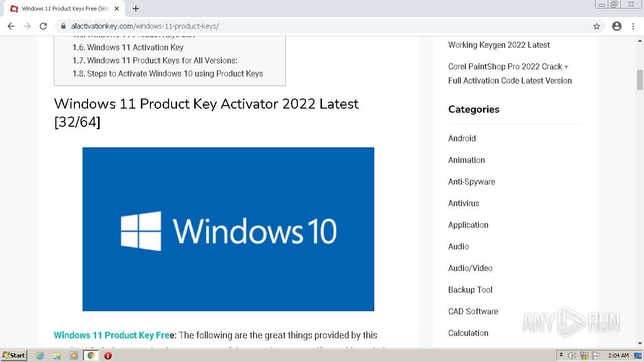Open the Working Keygen 2022 Latest post link
The width and height of the screenshot is (644, 362).
coord(499,45)
